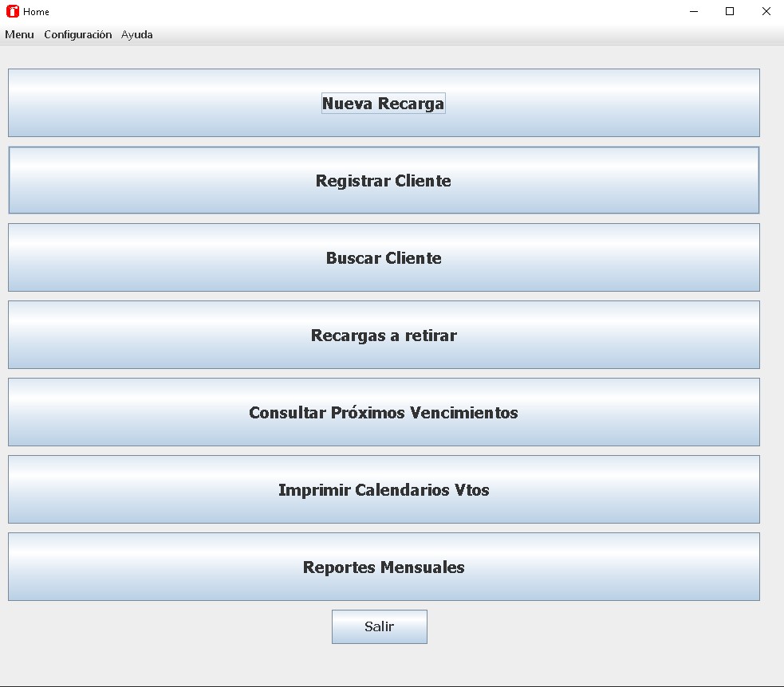The image size is (784, 687).
Task: Open Reportes Mensuales
Action: (384, 567)
